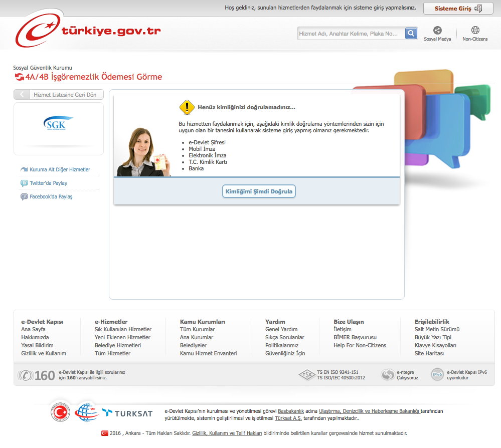
Task: Open Belediye Hizmetleri link
Action: pos(117,345)
